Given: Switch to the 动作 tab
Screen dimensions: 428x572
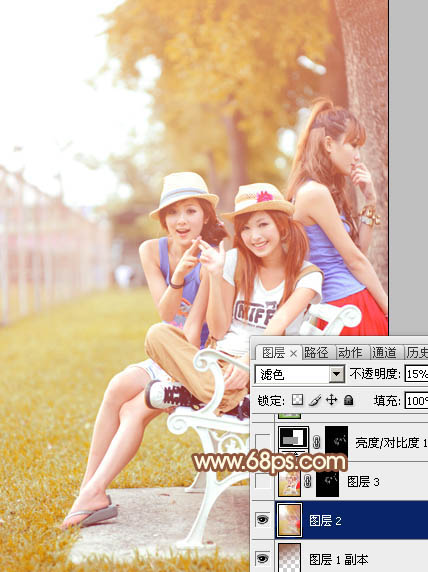Looking at the screenshot, I should pos(350,353).
